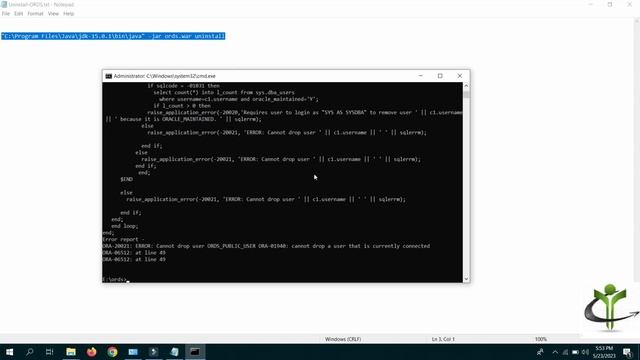Open the dark arrow app on taskbar
This screenshot has height=360, width=640.
[x=153, y=352]
